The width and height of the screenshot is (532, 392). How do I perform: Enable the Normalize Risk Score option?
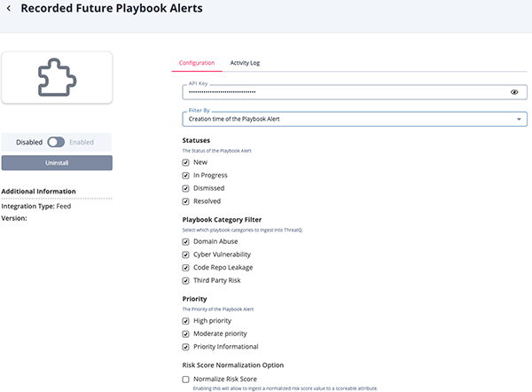(x=186, y=380)
